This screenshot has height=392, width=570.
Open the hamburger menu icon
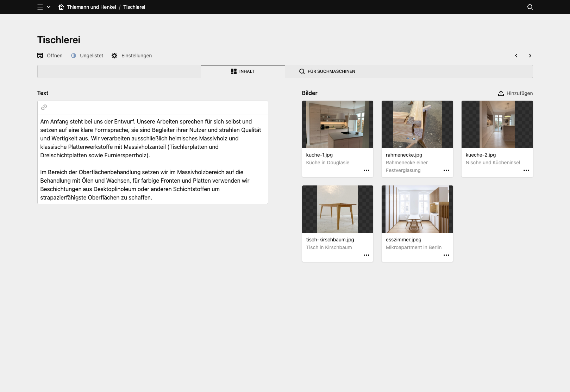click(x=40, y=7)
